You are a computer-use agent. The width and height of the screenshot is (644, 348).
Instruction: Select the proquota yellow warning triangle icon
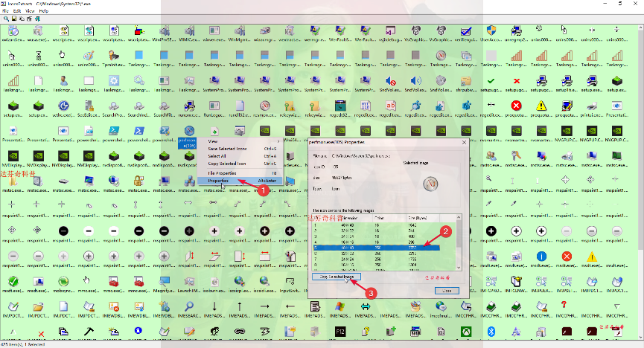pos(541,106)
